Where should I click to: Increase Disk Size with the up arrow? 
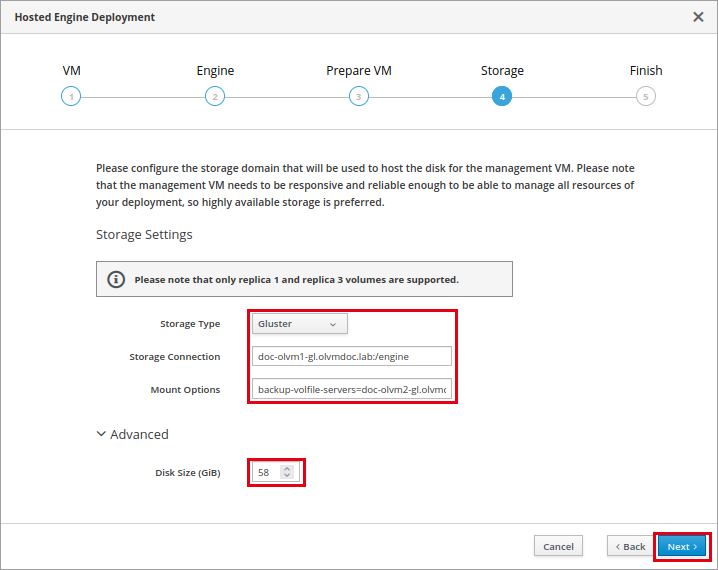point(287,468)
